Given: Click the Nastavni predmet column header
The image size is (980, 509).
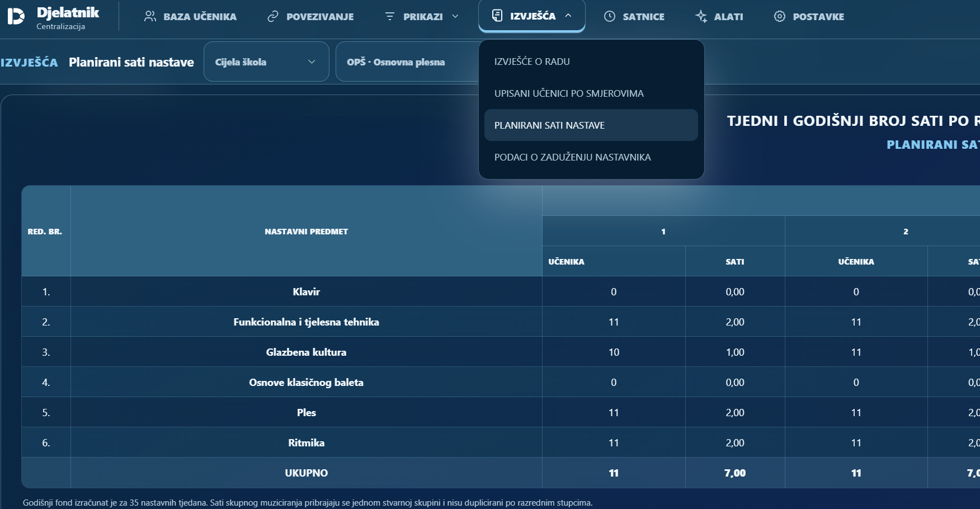Looking at the screenshot, I should pyautogui.click(x=307, y=231).
